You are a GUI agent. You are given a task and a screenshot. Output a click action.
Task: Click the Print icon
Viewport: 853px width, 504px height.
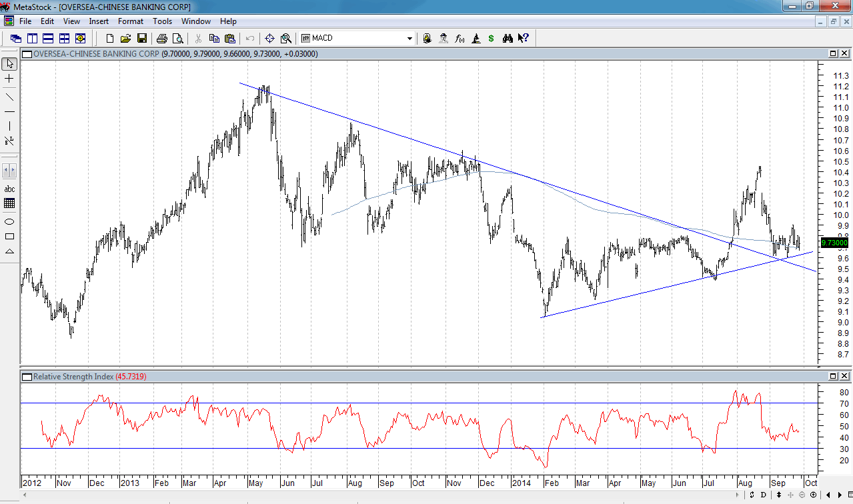coord(161,39)
